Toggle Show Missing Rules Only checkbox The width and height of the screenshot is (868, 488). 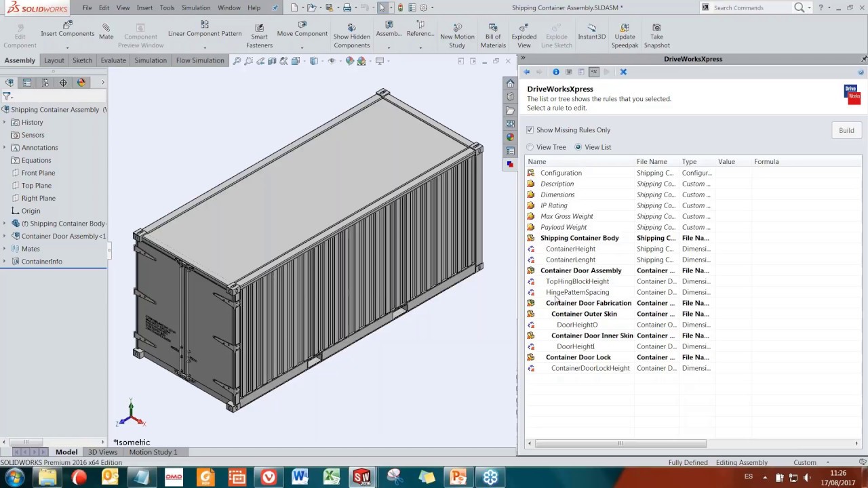click(530, 130)
